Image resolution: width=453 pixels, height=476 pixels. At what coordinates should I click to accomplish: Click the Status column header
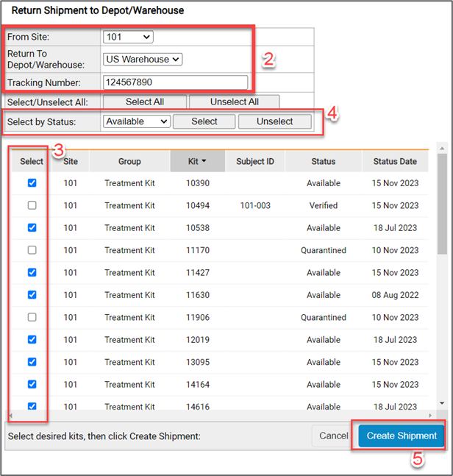click(x=323, y=161)
